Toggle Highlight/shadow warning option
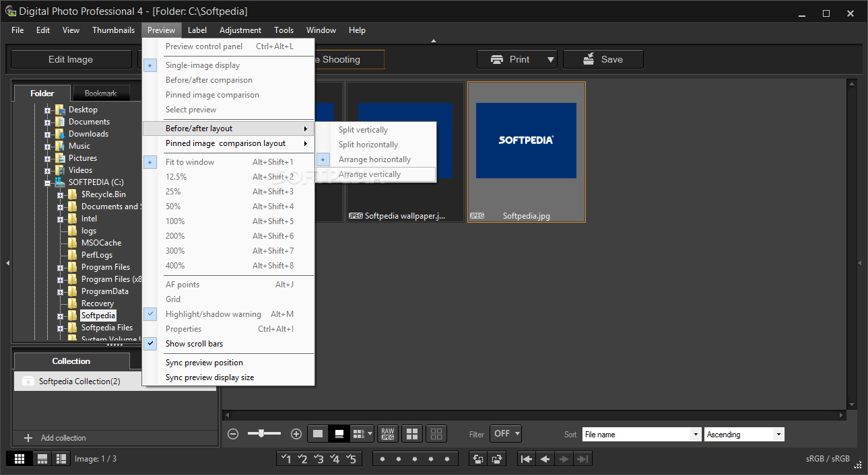The image size is (868, 475). [228, 314]
